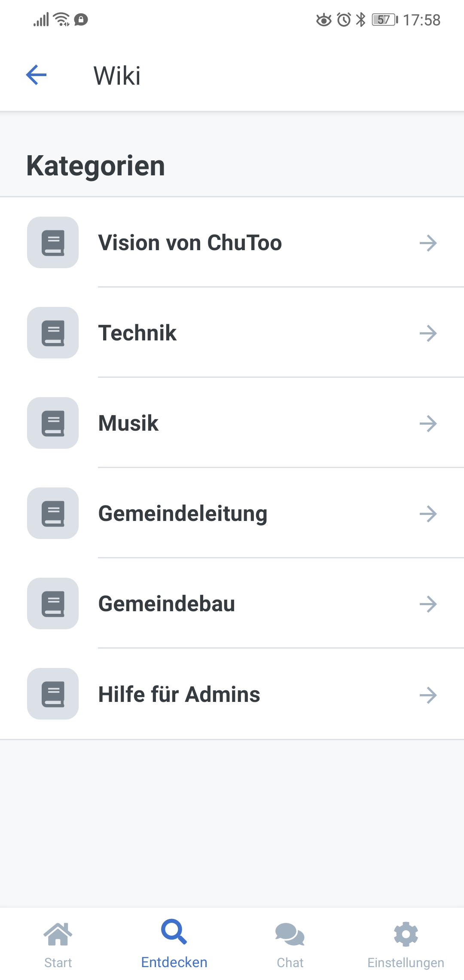Screen dimensions: 464x980
Task: Select the book icon by Gemeindebau
Action: click(53, 604)
